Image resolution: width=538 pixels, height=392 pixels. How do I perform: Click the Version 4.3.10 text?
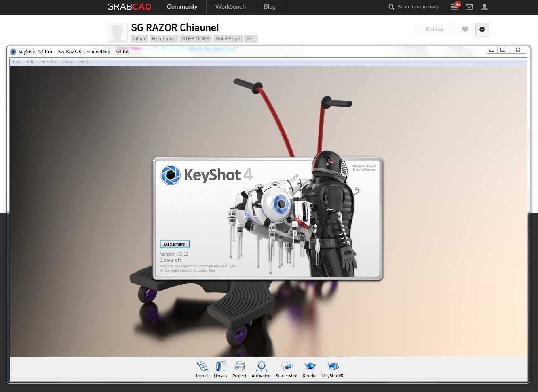click(x=174, y=254)
